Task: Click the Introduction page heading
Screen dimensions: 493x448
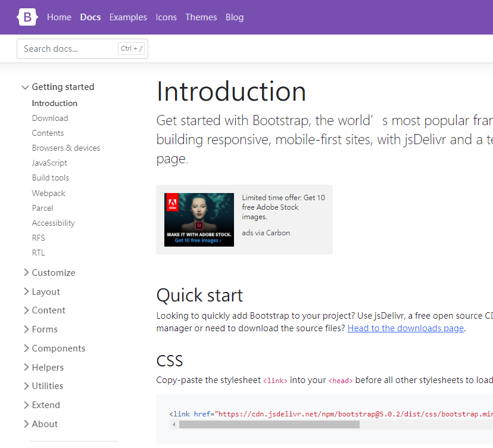Action: [231, 92]
